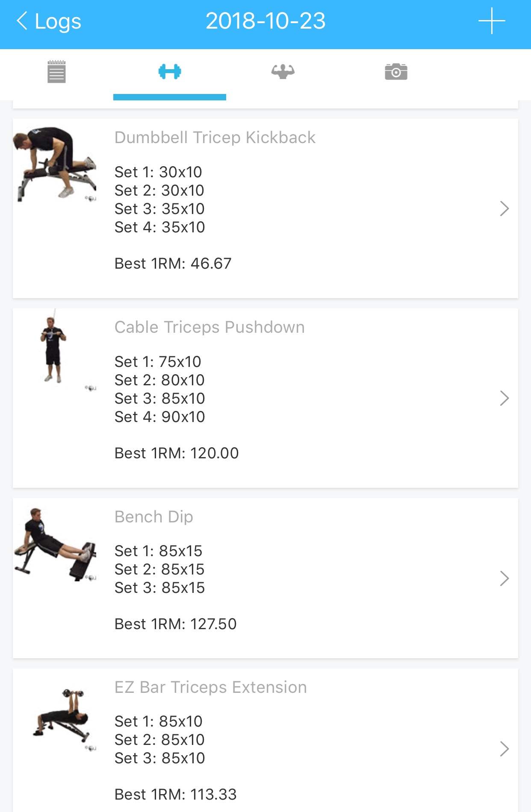This screenshot has width=531, height=812.
Task: Select the Bench Dip exercise title
Action: coord(154,517)
